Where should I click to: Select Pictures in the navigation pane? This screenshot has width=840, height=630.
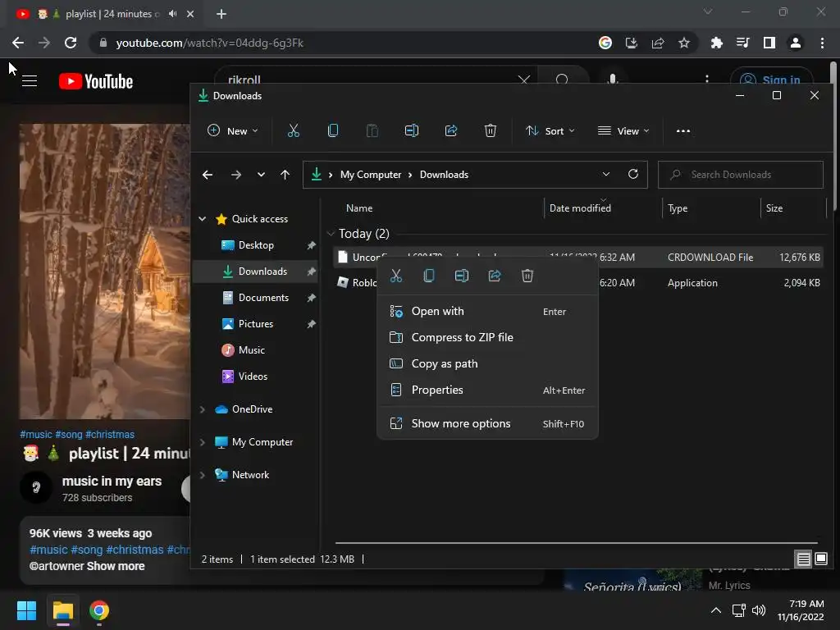click(x=256, y=323)
